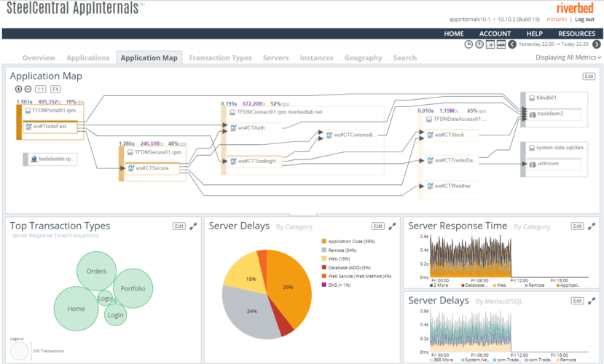Switch to the Transaction Types tab

click(x=220, y=58)
